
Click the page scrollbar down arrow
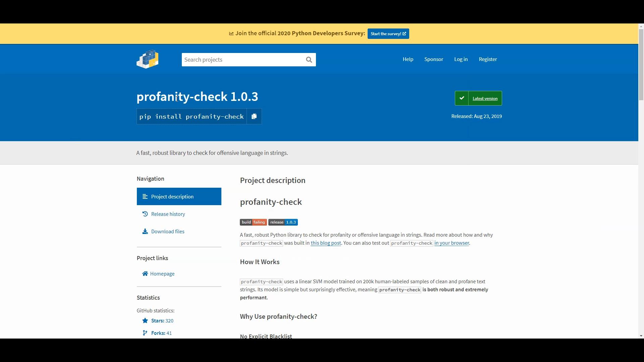tap(641, 336)
